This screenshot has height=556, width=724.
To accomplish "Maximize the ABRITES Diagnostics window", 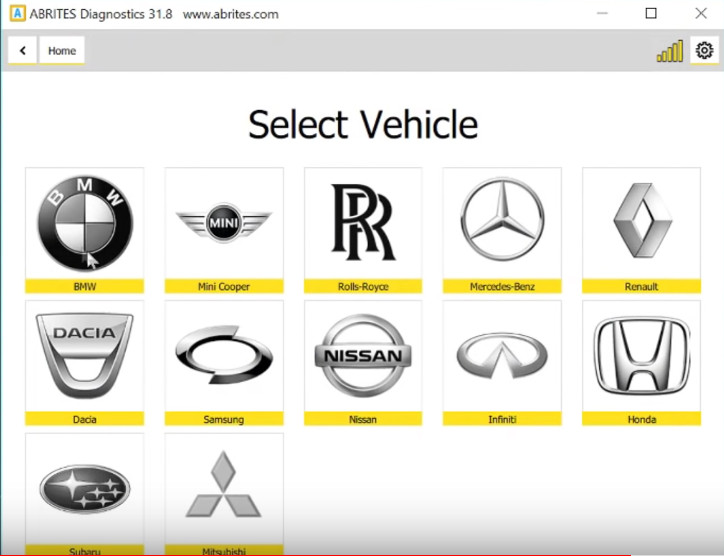I will point(651,13).
